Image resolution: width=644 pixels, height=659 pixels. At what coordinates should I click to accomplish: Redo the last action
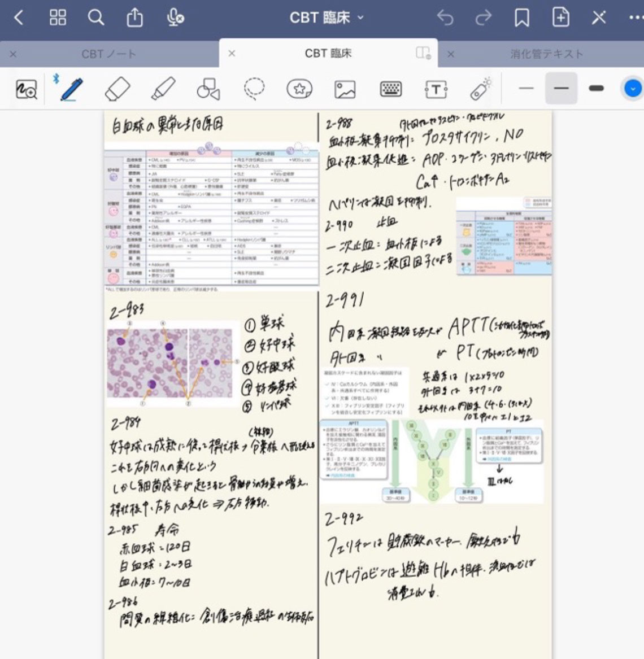484,18
